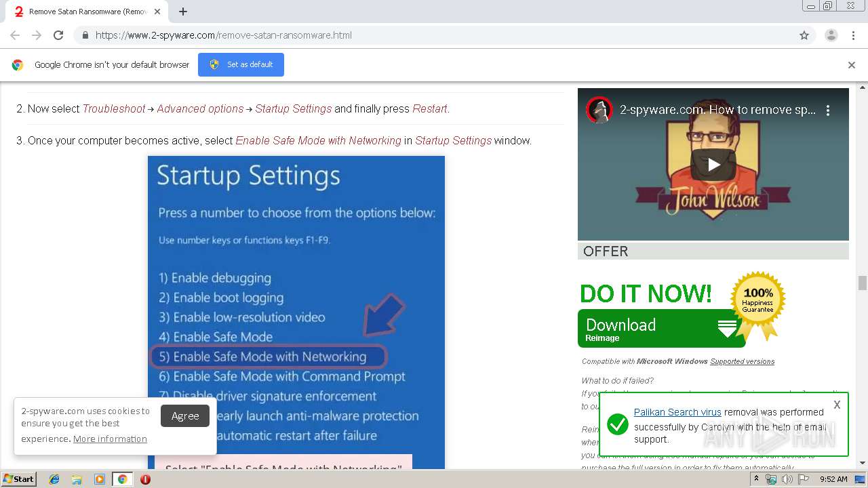This screenshot has height=488, width=868.
Task: Click the show desktop button
Action: (x=861, y=479)
